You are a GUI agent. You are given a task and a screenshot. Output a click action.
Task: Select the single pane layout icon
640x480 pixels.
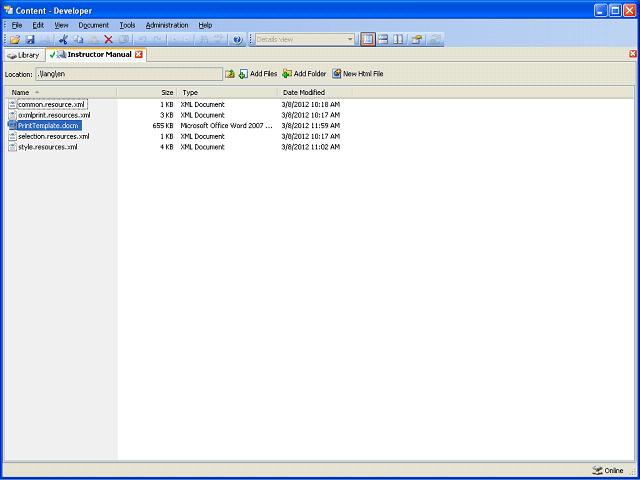click(x=368, y=40)
